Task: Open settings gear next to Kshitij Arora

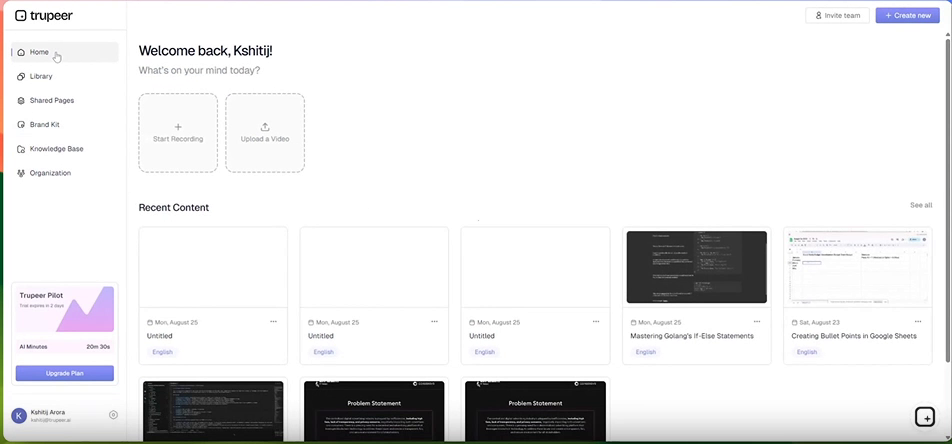Action: [113, 415]
